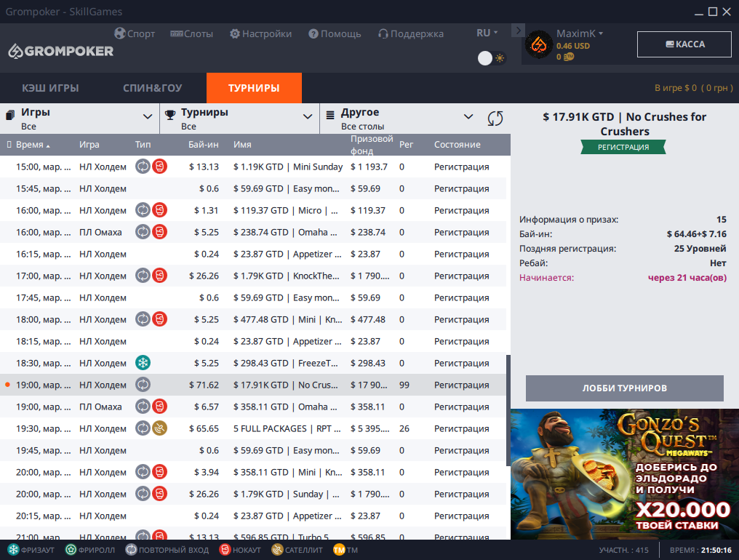Sort by the Призовой фонд column
This screenshot has height=560, width=739.
point(372,145)
